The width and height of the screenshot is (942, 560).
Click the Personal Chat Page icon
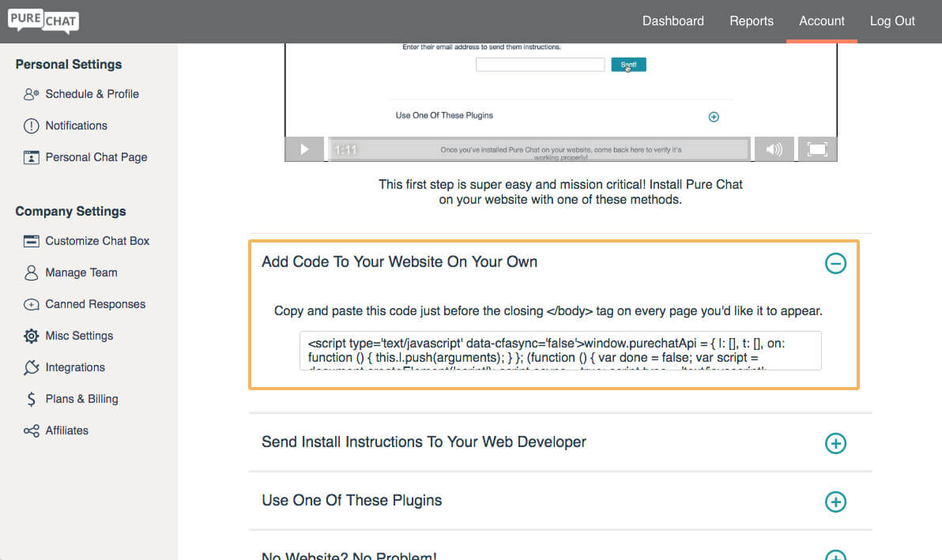pos(32,157)
